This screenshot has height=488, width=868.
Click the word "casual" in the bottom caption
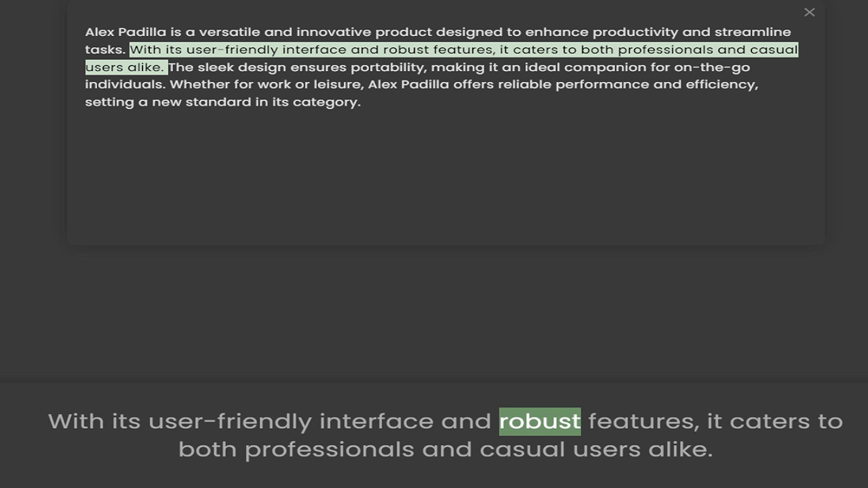point(522,450)
